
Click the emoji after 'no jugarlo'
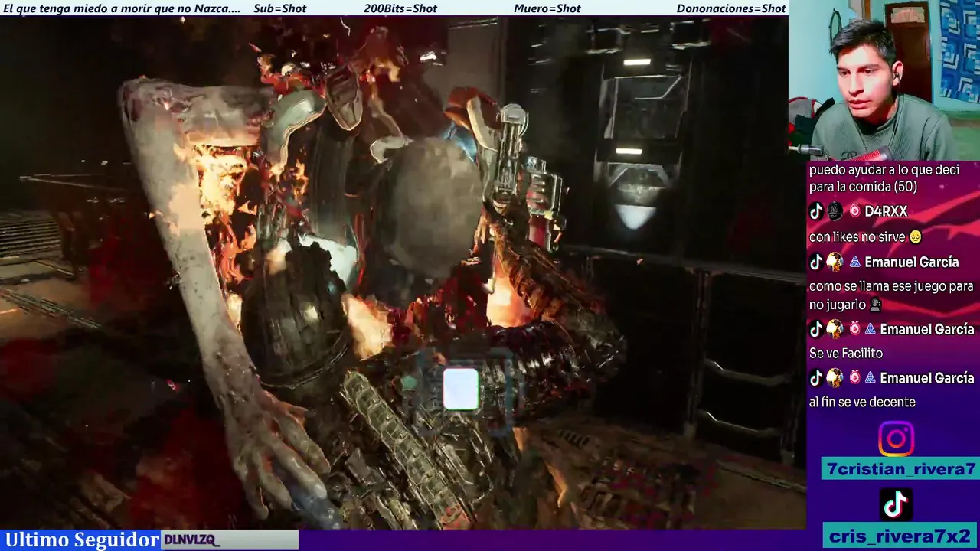875,305
